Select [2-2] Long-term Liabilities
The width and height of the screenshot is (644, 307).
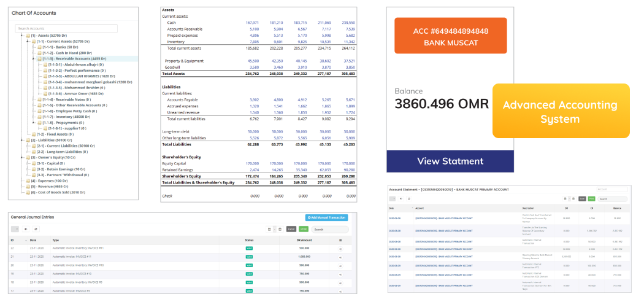point(63,152)
